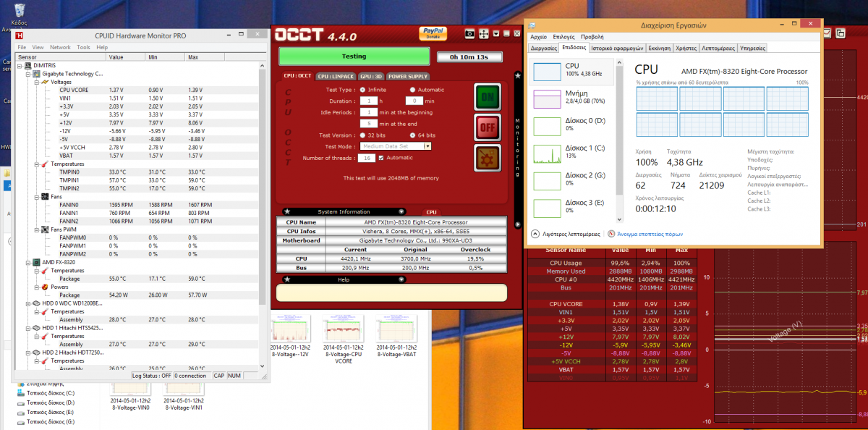This screenshot has width=868, height=430.
Task: Select the 8-Voltage-VIN1 image file
Action: pyautogui.click(x=183, y=397)
